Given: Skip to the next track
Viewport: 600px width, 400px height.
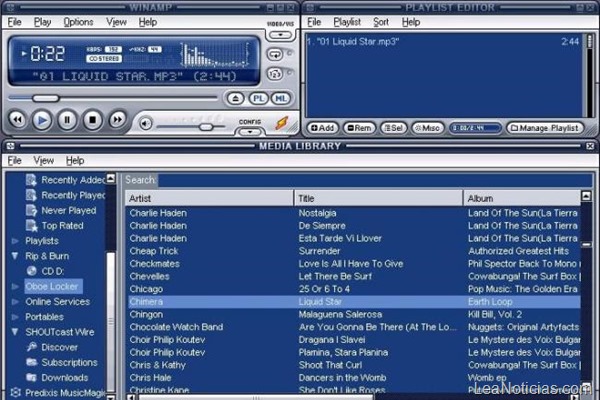Looking at the screenshot, I should pyautogui.click(x=117, y=120).
